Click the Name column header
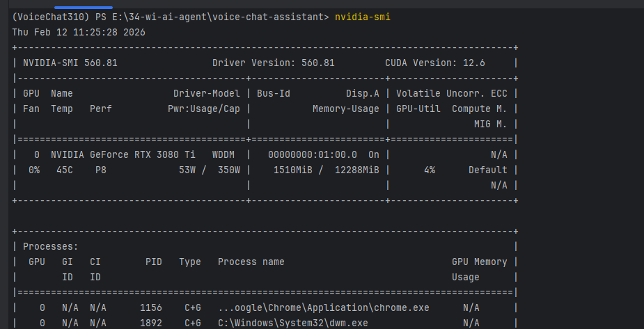This screenshot has height=329, width=644. point(62,93)
